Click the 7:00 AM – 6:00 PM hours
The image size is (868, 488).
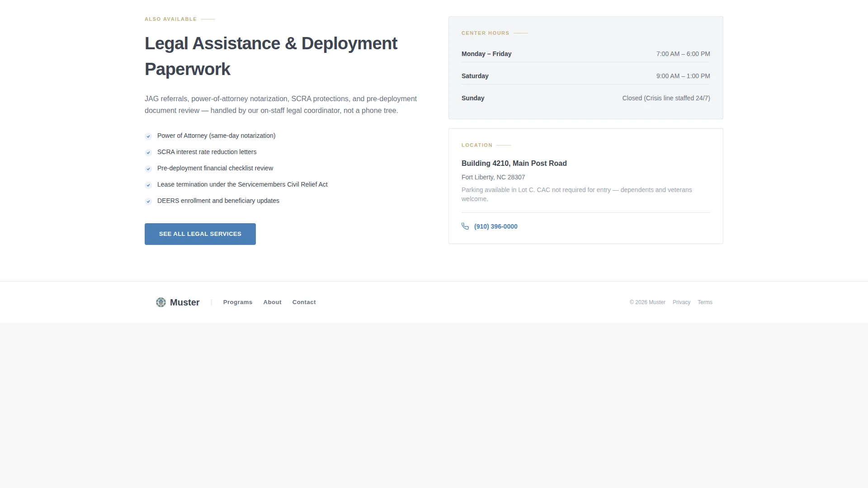pyautogui.click(x=683, y=54)
